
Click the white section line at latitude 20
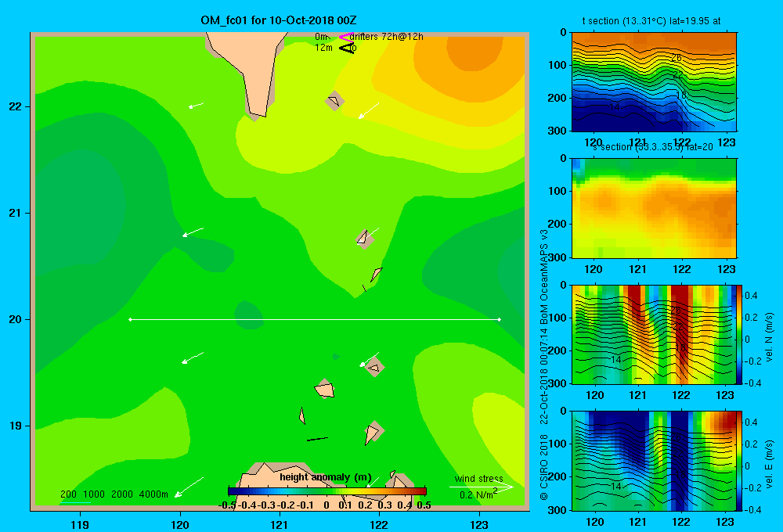315,319
